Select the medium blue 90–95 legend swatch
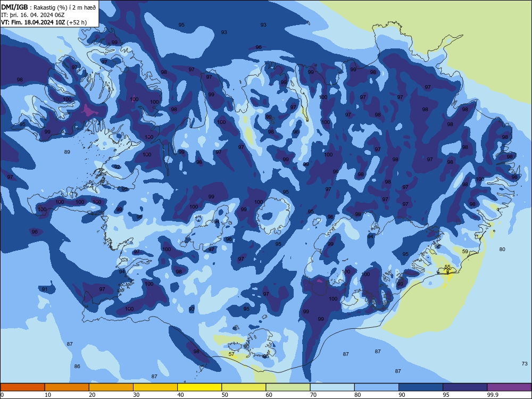 pyautogui.click(x=421, y=387)
